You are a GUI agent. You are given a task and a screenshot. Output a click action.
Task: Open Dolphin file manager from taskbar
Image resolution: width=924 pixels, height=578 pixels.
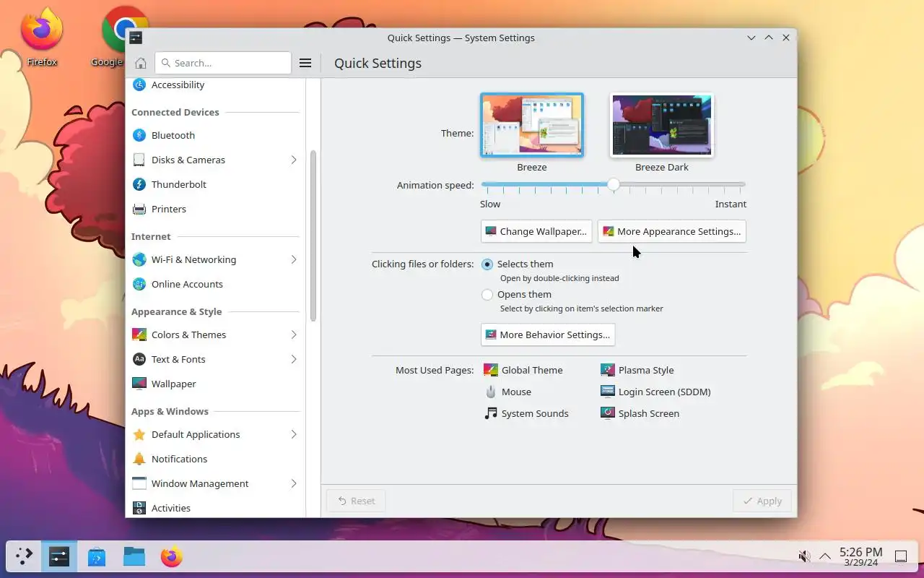click(134, 556)
